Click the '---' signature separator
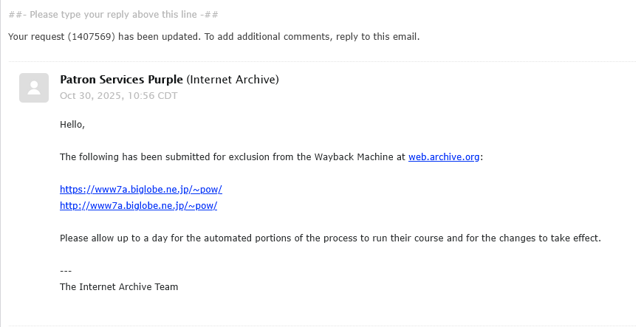Image resolution: width=644 pixels, height=327 pixels. coord(66,270)
